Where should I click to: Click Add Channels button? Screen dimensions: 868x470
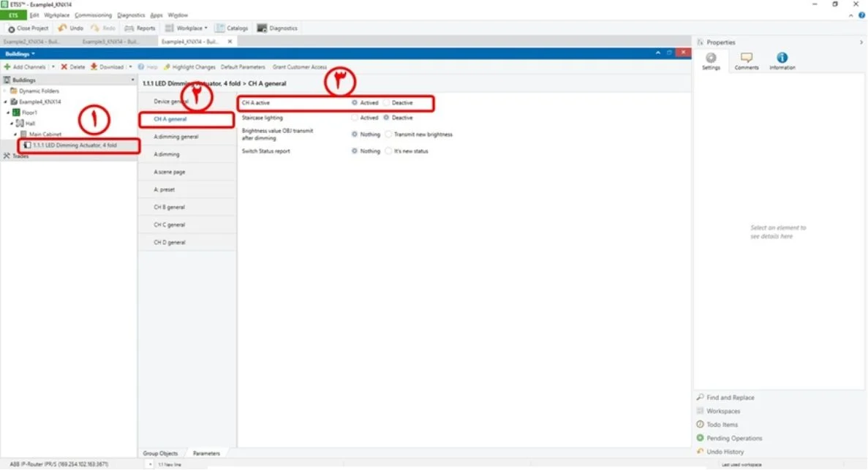[x=25, y=67]
